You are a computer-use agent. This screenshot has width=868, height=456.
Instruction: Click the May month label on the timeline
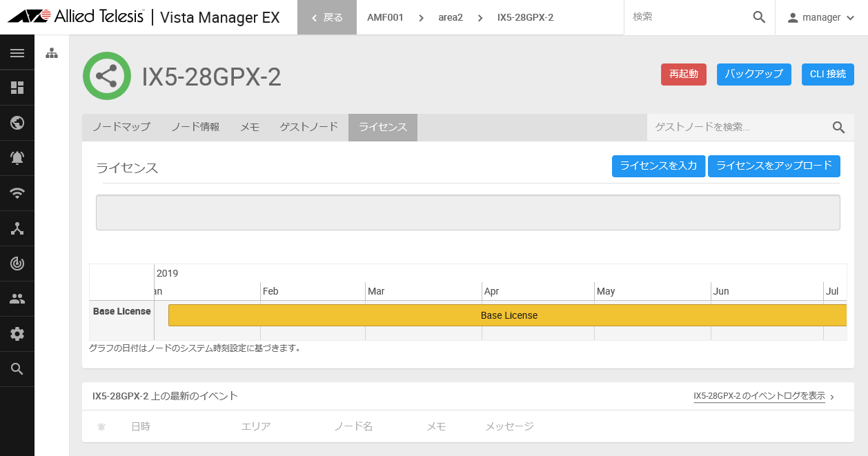[x=606, y=291]
